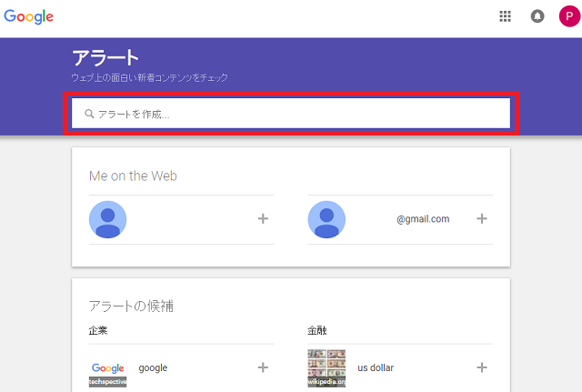Add the us dollar suggested alert

482,367
